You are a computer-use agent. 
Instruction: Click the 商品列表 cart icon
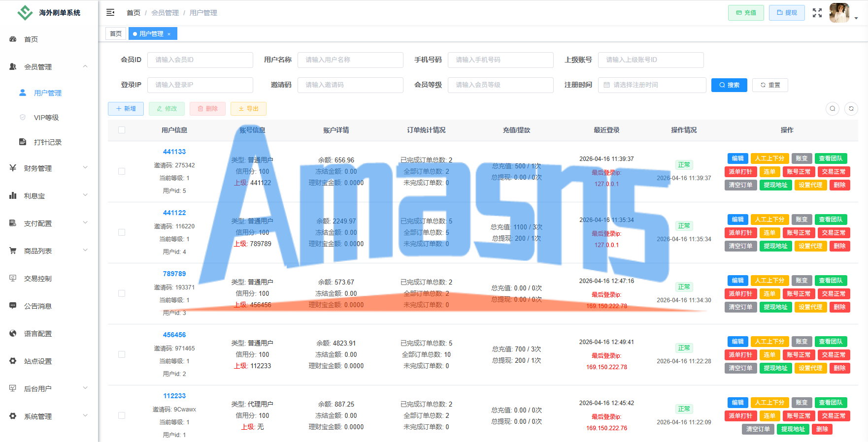click(13, 251)
